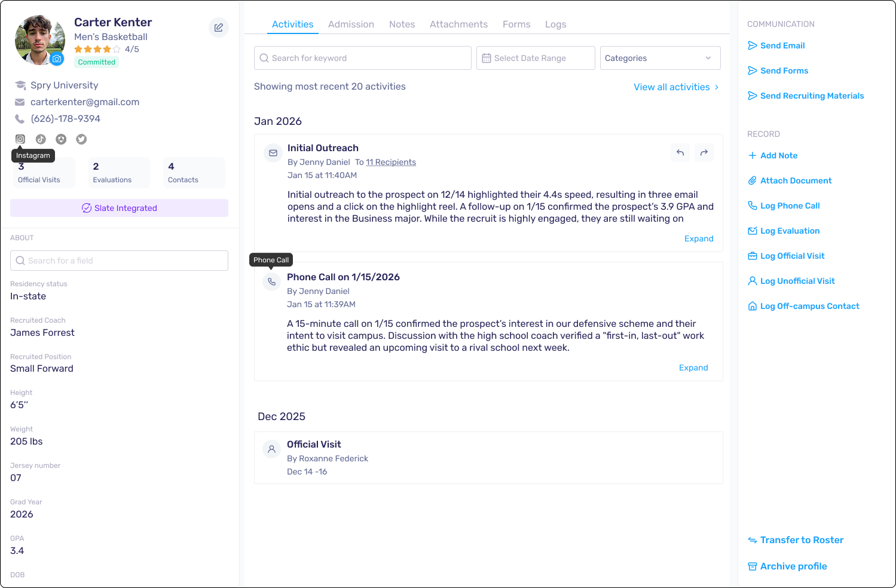
Task: Click reply arrow on Initial Outreach
Action: [x=680, y=152]
